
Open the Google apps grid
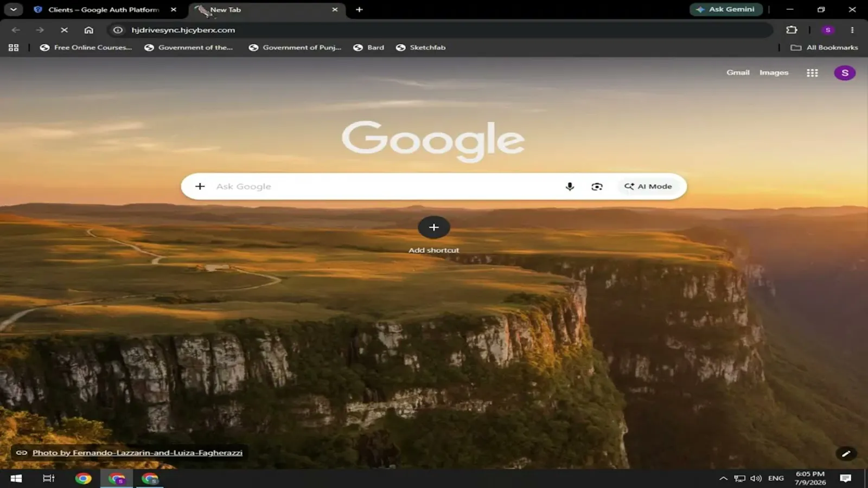812,73
